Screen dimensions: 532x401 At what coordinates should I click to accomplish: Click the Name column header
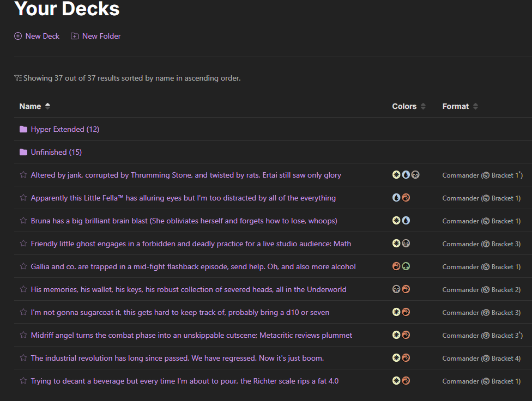point(30,106)
